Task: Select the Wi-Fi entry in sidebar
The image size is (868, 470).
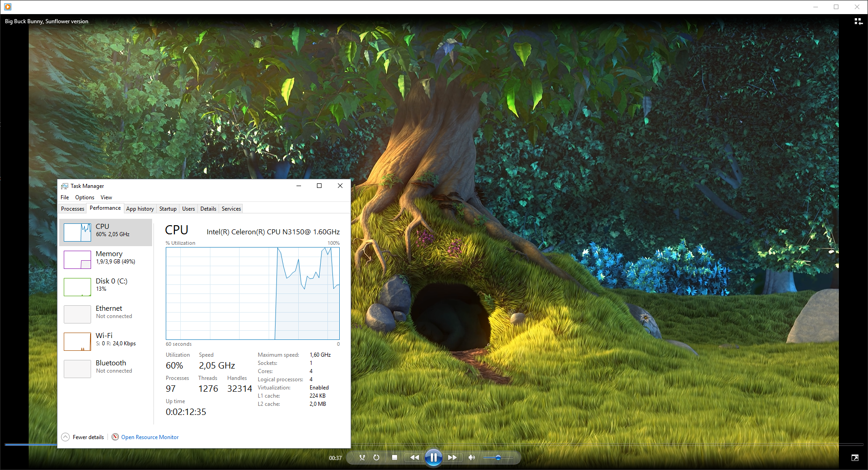Action: click(x=106, y=342)
